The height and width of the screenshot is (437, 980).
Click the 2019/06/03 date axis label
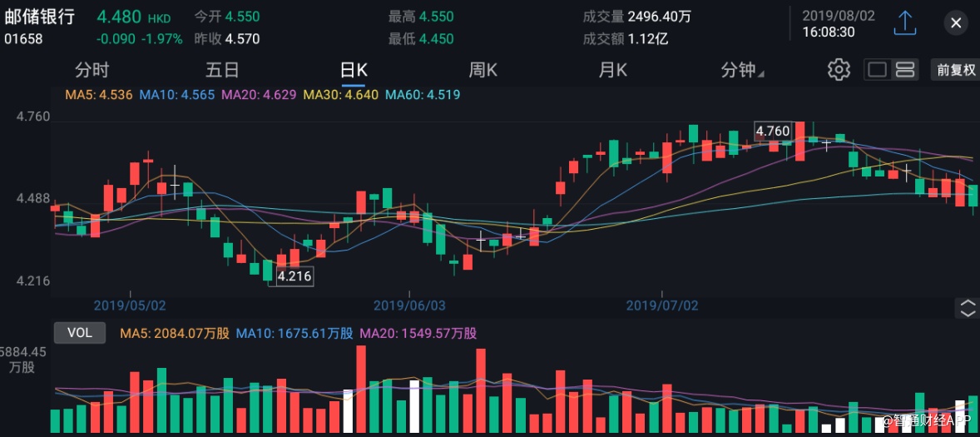tap(411, 305)
